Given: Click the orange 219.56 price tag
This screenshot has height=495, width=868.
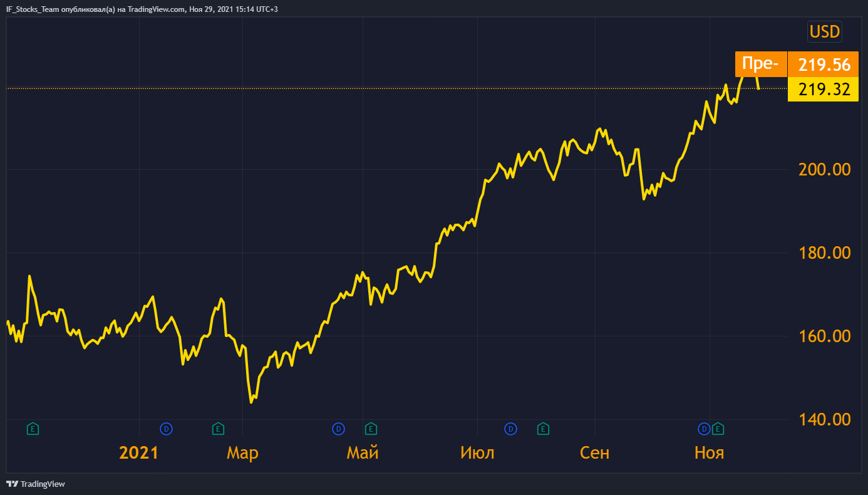Looking at the screenshot, I should tap(823, 65).
